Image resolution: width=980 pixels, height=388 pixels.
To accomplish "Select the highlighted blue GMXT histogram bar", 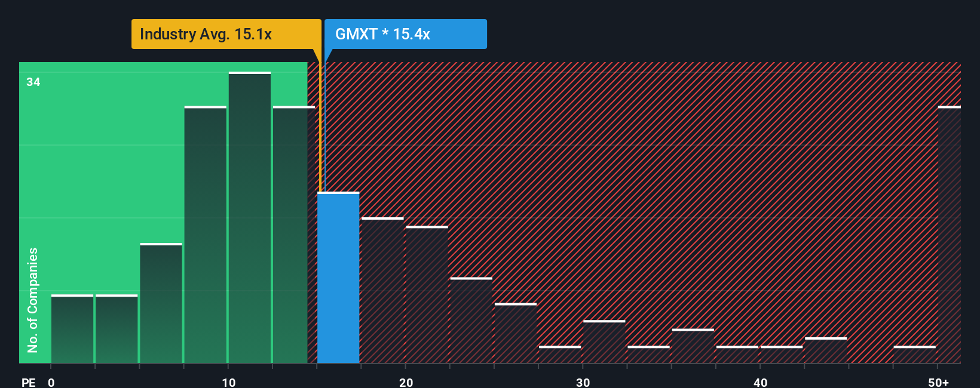I will tap(338, 278).
